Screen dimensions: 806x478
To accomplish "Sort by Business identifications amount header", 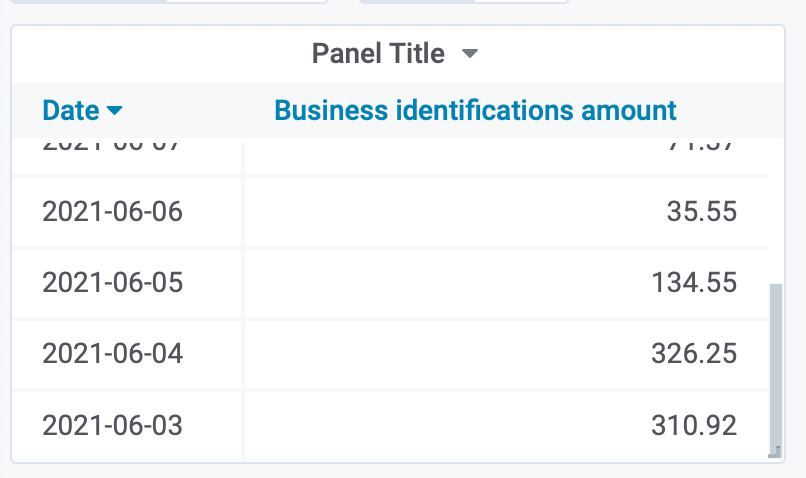I will pos(475,110).
